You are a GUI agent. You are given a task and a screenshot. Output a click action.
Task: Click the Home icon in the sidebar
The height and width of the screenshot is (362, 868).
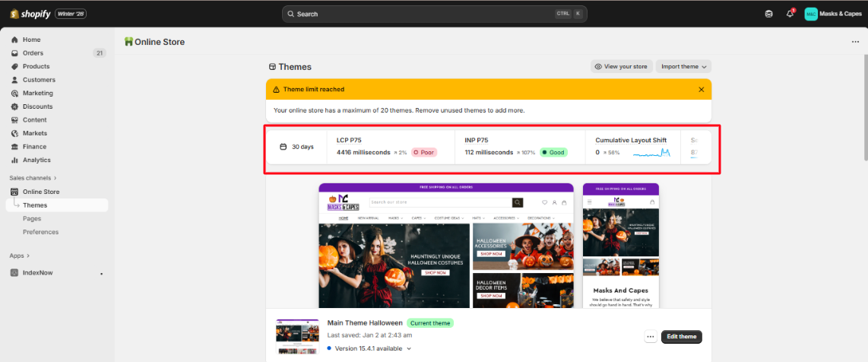[x=15, y=40]
